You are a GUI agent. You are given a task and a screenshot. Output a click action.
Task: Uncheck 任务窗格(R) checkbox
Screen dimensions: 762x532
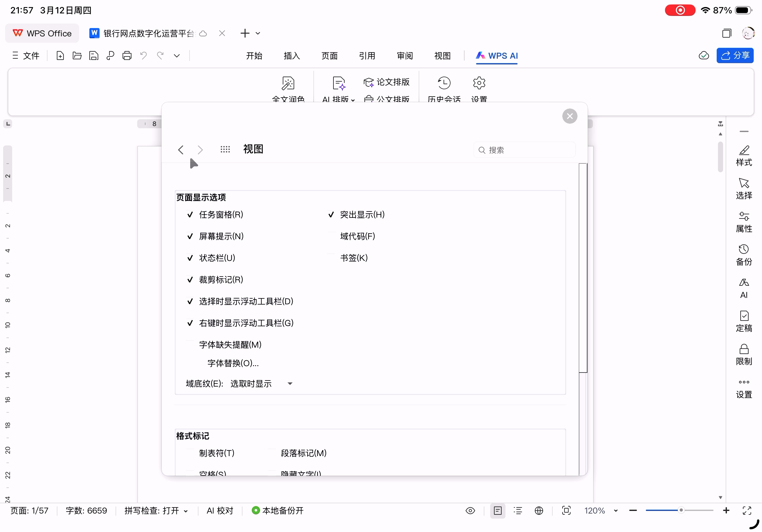pyautogui.click(x=190, y=215)
